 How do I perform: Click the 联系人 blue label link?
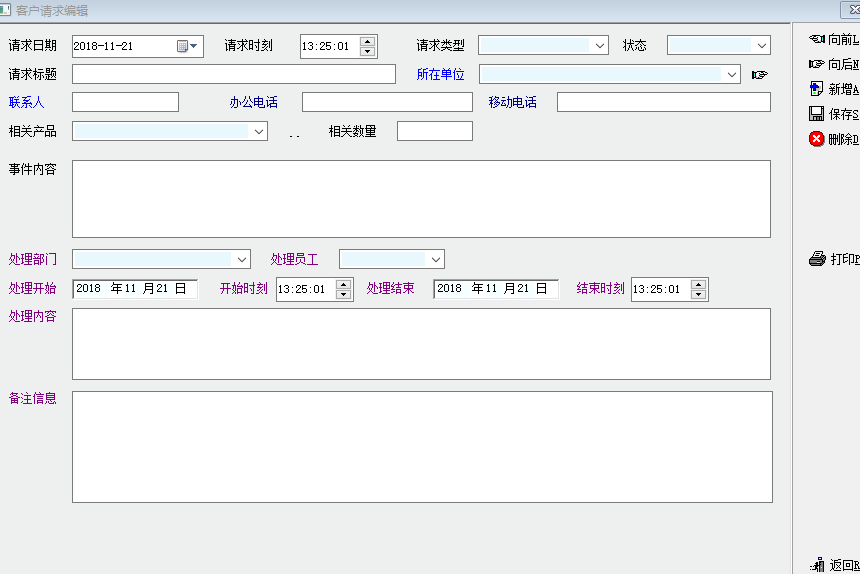(27, 102)
